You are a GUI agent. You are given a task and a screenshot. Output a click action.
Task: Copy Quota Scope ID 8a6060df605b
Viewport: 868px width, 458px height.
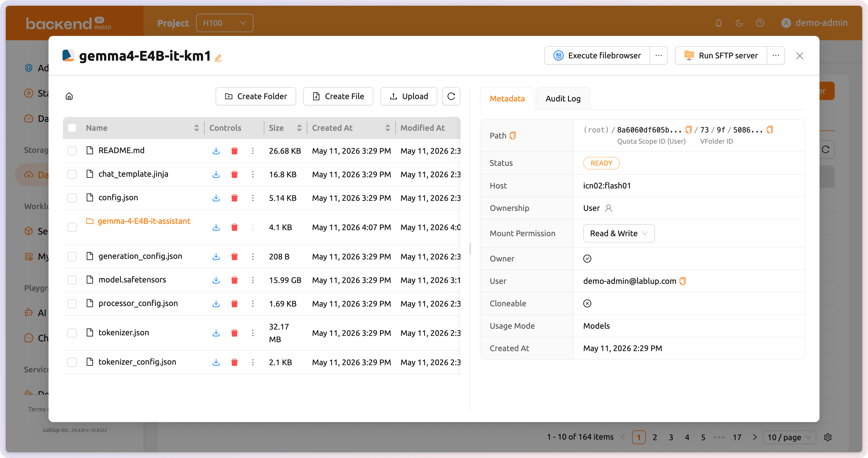[688, 130]
